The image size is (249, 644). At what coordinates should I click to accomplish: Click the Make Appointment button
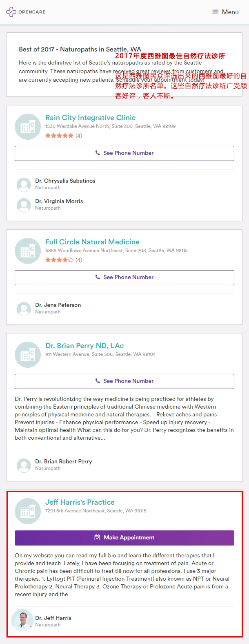click(124, 538)
